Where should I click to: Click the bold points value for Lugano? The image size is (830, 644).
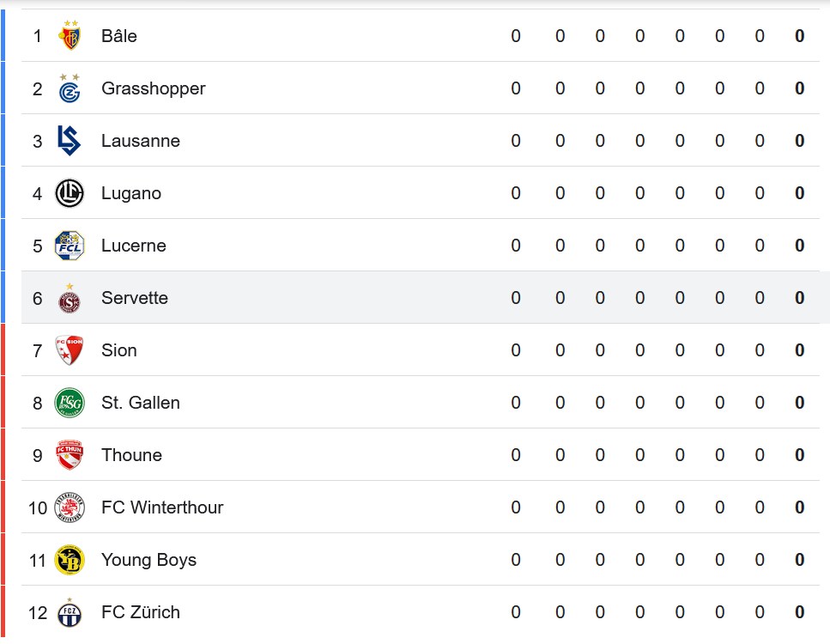point(799,193)
